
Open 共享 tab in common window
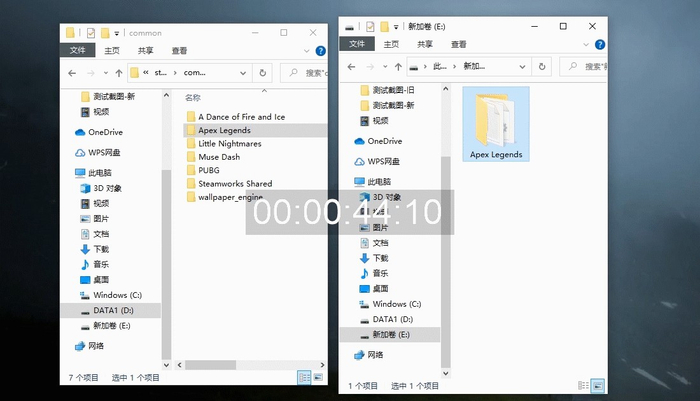tap(146, 51)
